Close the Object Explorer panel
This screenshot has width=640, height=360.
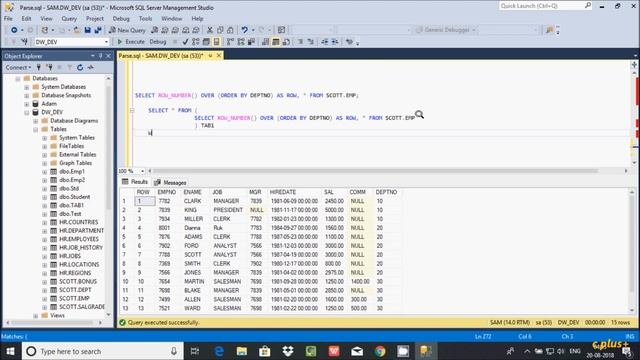(109, 56)
